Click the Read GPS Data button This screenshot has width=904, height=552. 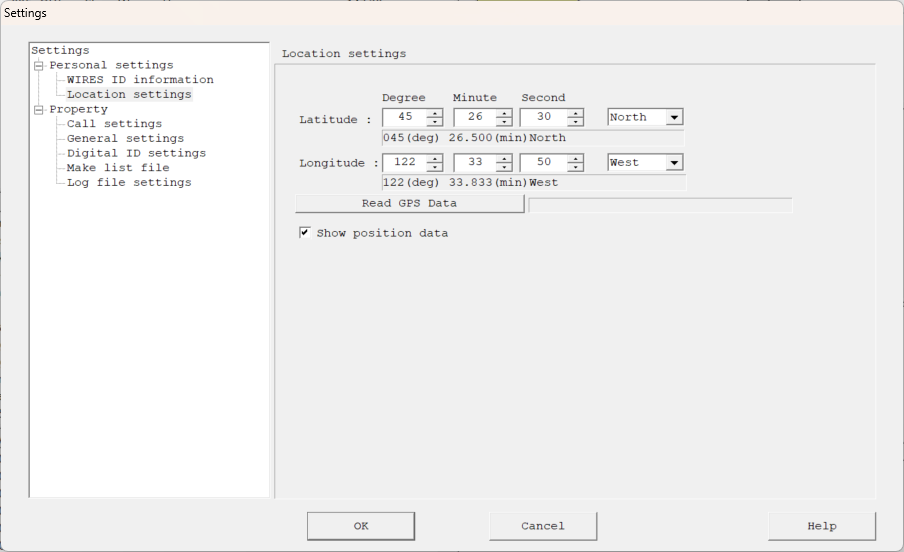coord(409,204)
